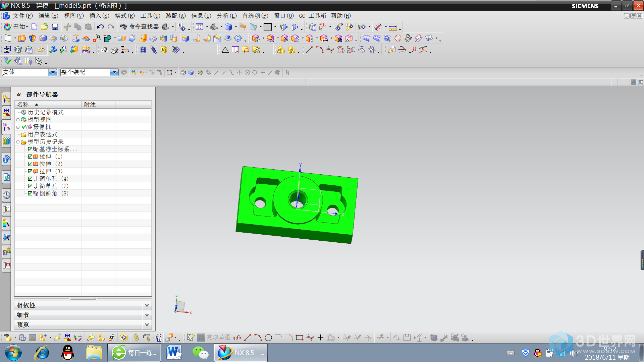Uncheck the 简单孔 (4) feature checkbox
Screen dimensions: 644x362
(x=30, y=179)
